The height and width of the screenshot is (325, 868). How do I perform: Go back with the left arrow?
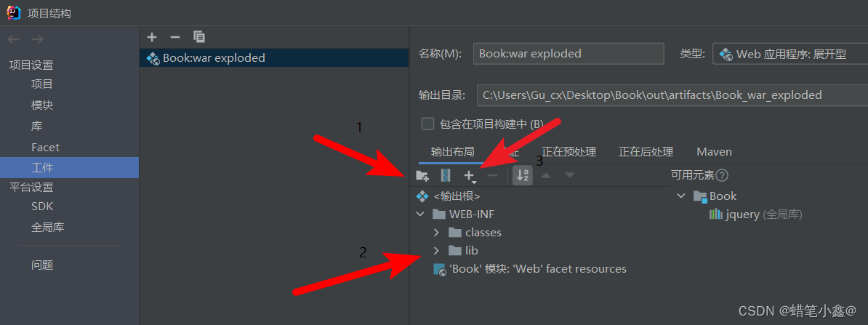tap(14, 39)
